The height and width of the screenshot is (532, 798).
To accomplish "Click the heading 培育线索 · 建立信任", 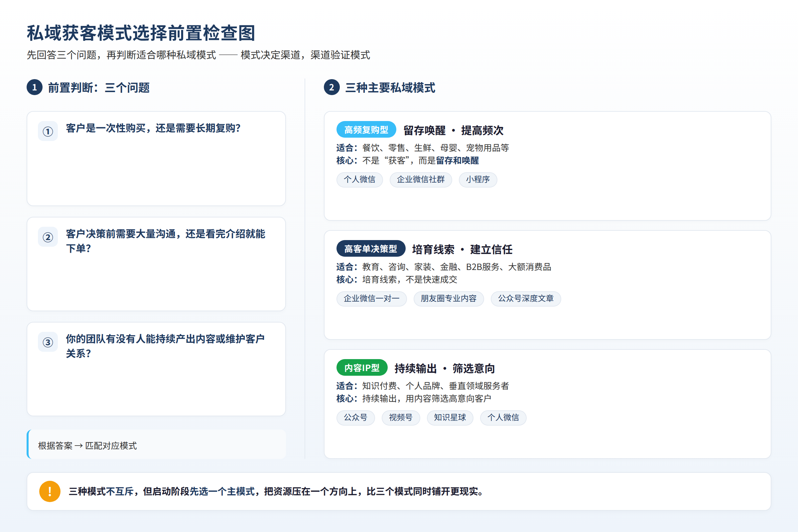I will click(462, 249).
